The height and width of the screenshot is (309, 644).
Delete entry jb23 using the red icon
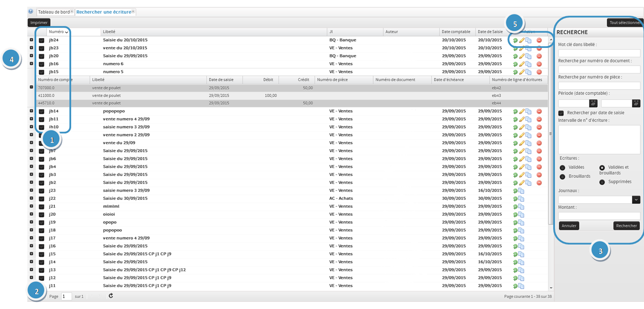[x=539, y=48]
